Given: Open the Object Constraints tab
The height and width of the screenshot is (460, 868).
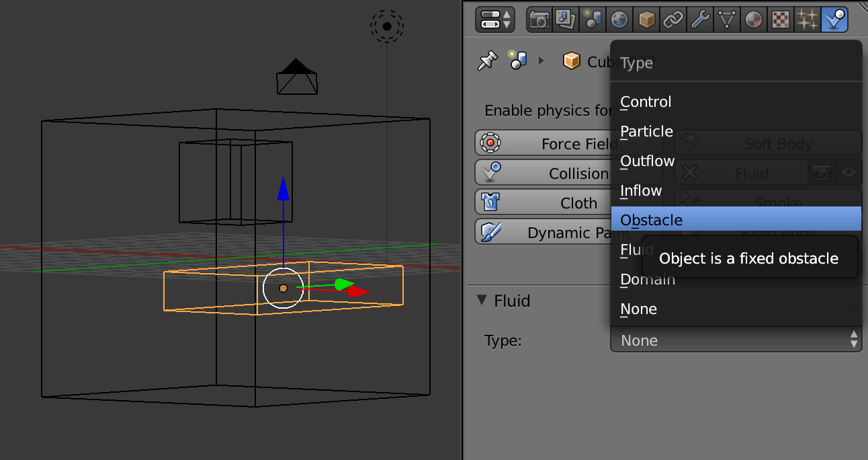Looking at the screenshot, I should 673,20.
